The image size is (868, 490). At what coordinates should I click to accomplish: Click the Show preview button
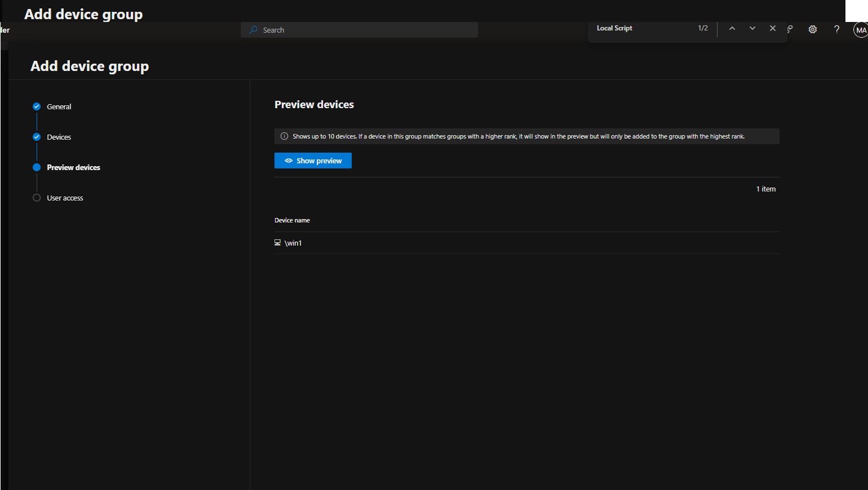[x=313, y=161]
